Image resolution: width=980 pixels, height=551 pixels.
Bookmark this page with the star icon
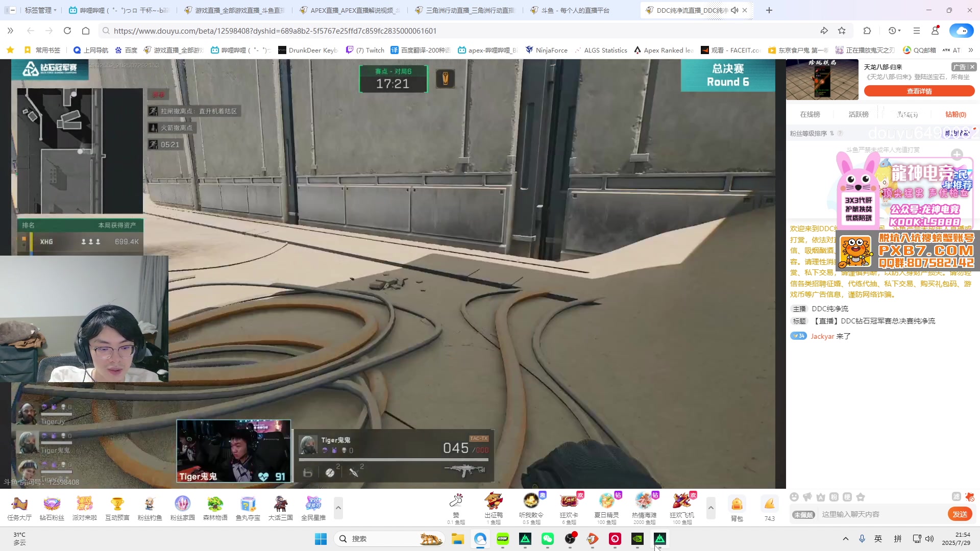842,31
